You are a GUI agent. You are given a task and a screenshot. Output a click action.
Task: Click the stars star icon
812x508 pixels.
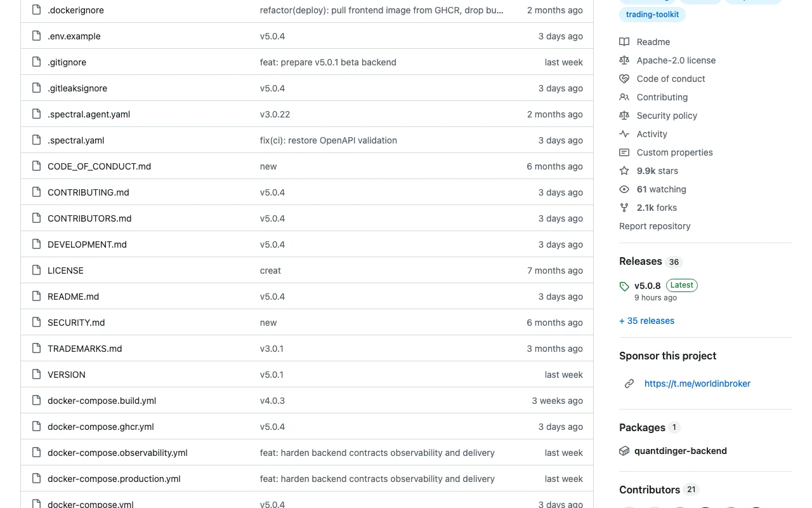[624, 171]
